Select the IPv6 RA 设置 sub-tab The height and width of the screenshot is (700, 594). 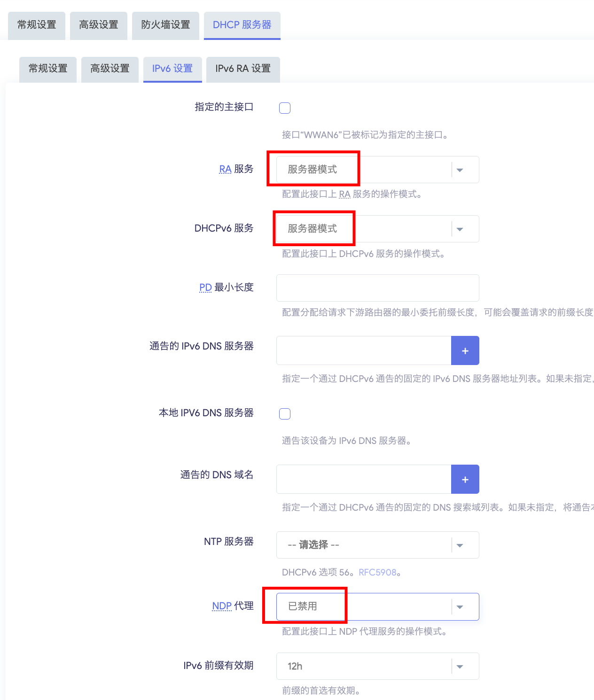tap(243, 69)
